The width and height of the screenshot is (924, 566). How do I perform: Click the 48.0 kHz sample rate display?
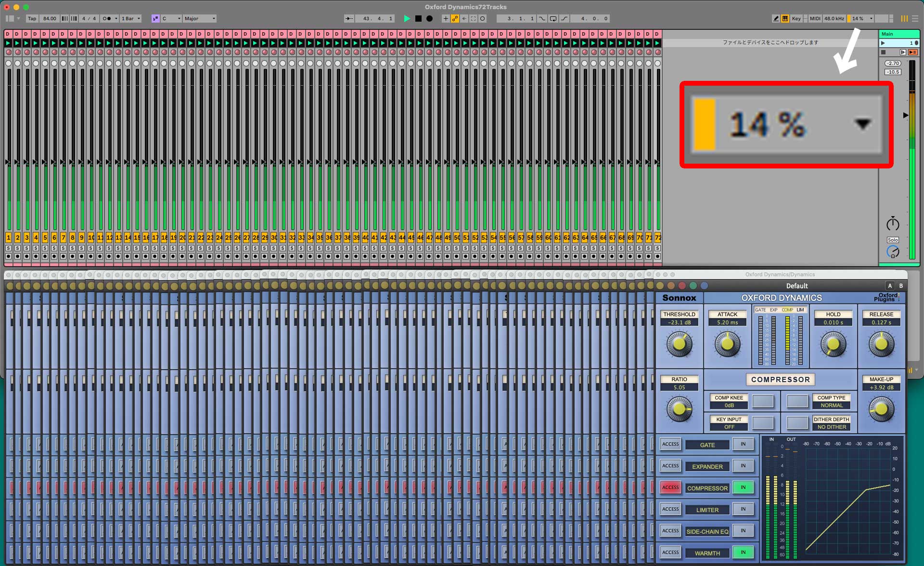pos(834,19)
